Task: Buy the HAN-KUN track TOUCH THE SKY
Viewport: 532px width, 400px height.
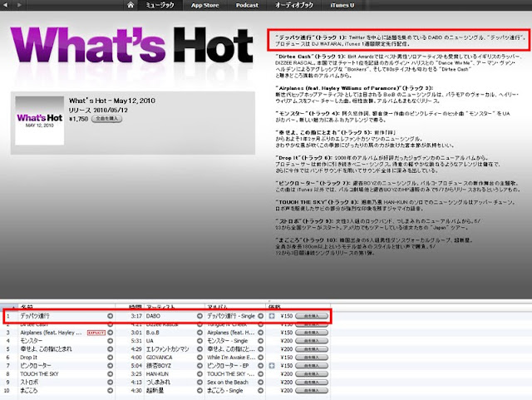Action: [312, 374]
